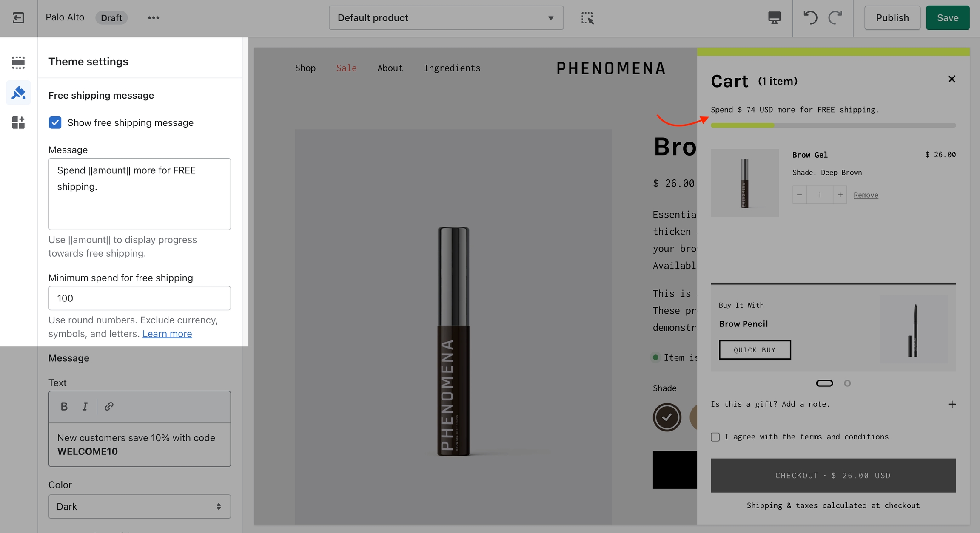This screenshot has width=980, height=533.
Task: Check the terms and conditions box
Action: pyautogui.click(x=715, y=437)
